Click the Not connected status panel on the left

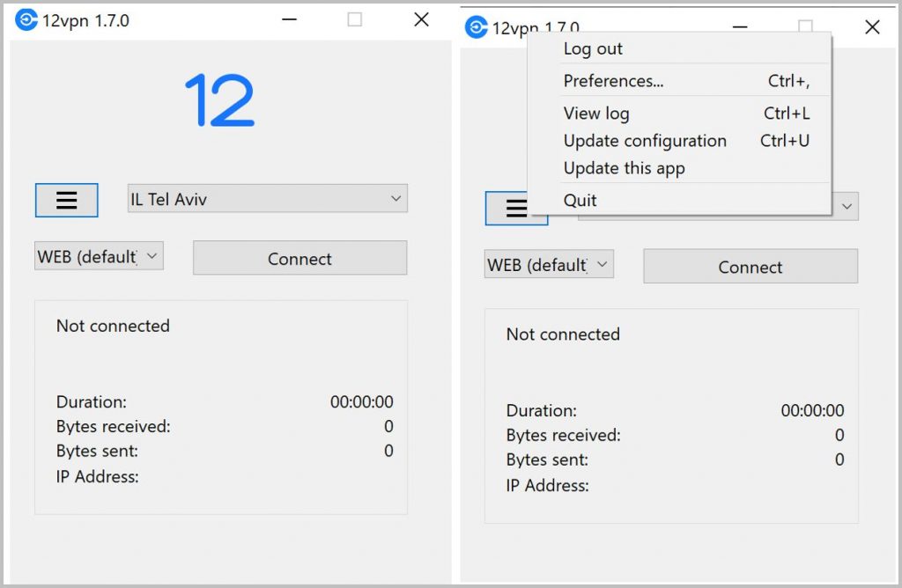click(113, 326)
